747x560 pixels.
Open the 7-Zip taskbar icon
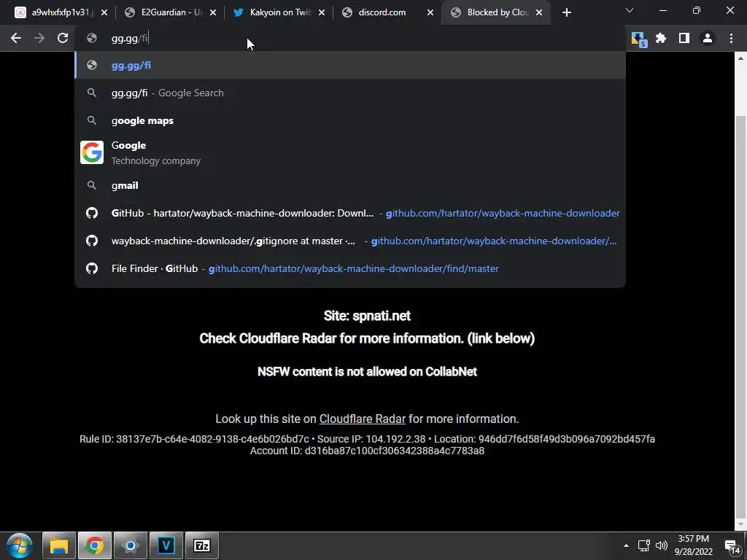[202, 545]
